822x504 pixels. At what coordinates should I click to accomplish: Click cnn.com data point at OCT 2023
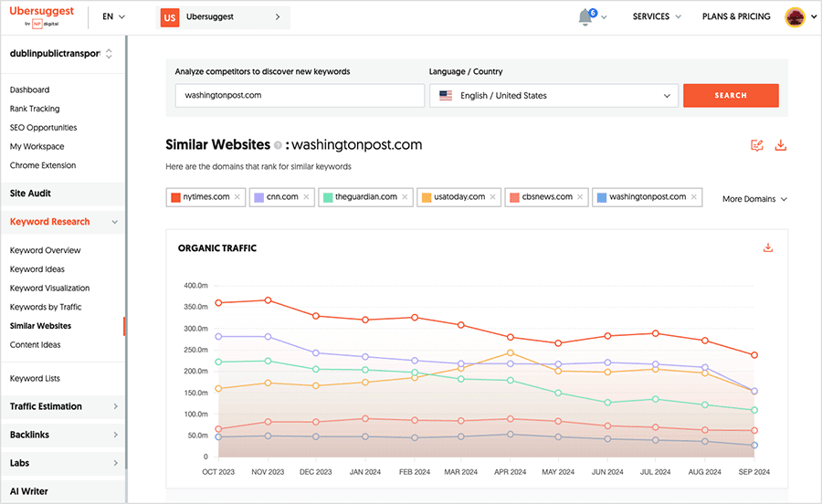coord(218,336)
